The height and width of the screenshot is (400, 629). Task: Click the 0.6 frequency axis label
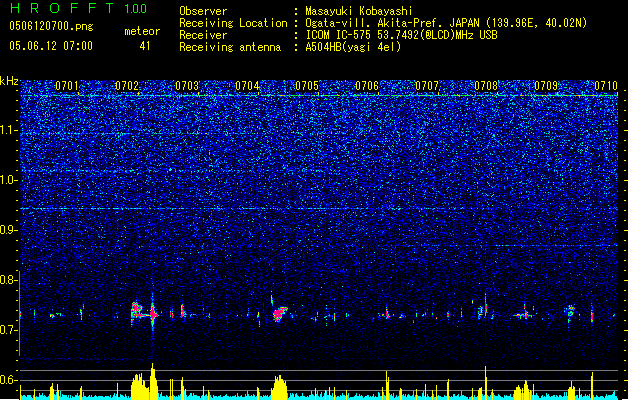[8, 380]
